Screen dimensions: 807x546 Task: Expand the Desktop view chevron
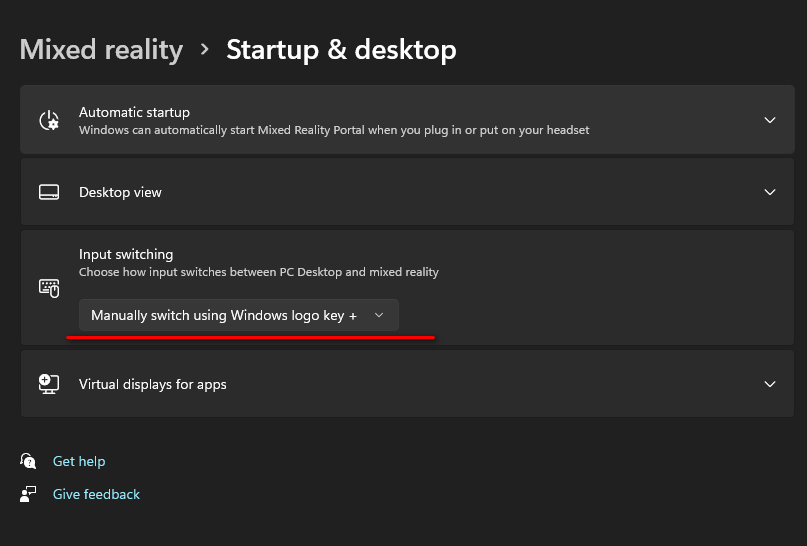[769, 192]
